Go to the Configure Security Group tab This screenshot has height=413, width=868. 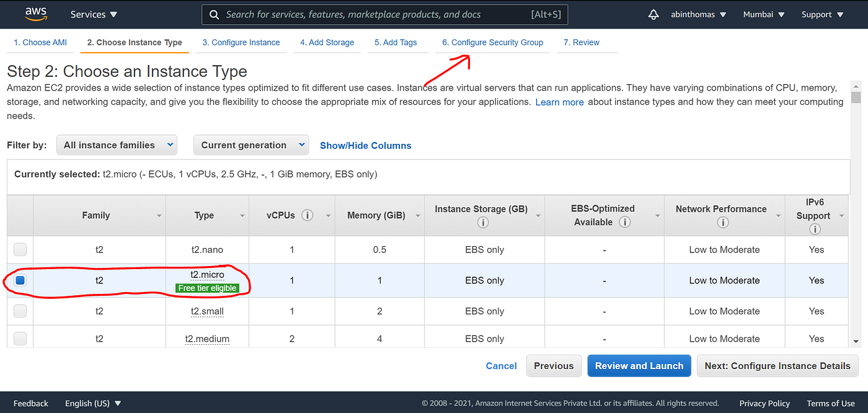click(492, 43)
